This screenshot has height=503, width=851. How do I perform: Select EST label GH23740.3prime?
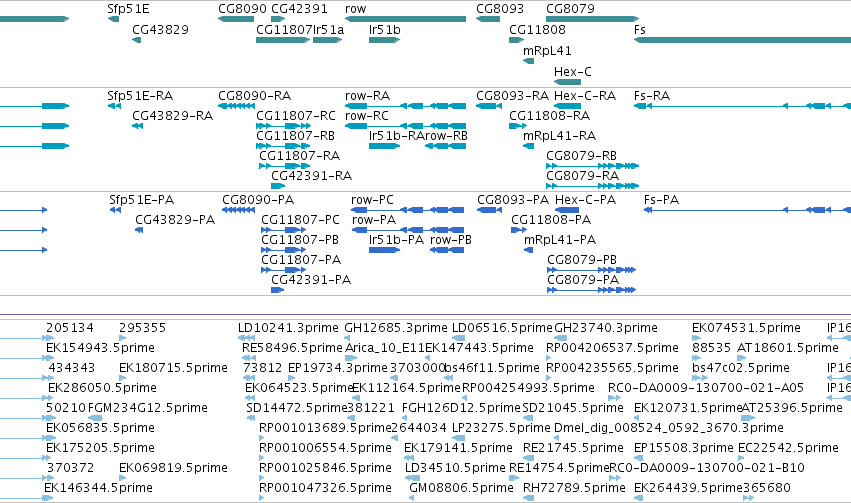pos(606,328)
